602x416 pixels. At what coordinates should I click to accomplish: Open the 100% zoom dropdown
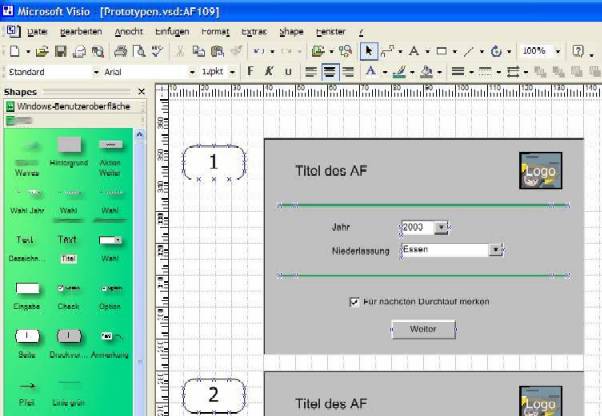click(x=557, y=51)
